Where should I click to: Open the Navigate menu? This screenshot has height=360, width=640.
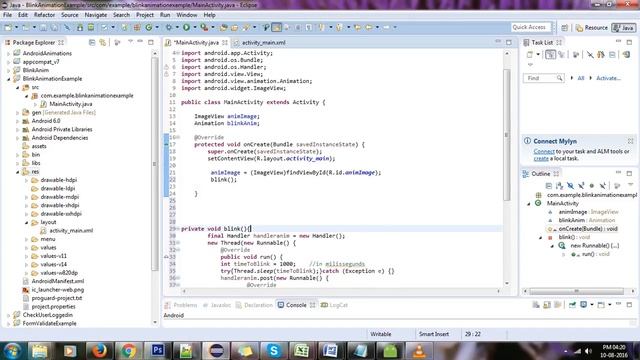click(96, 15)
